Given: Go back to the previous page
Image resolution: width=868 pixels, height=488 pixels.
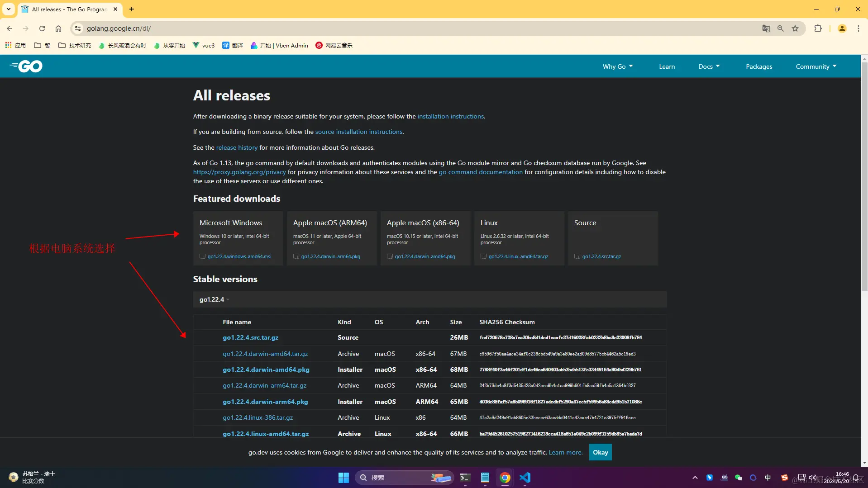Looking at the screenshot, I should 10,28.
